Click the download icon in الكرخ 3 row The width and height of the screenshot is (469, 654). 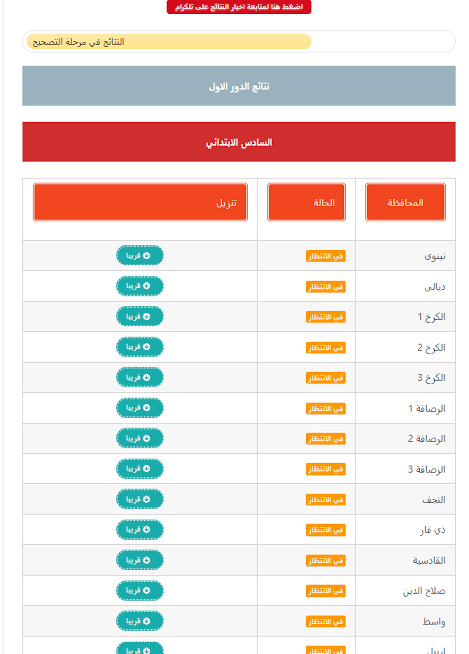[x=146, y=377]
